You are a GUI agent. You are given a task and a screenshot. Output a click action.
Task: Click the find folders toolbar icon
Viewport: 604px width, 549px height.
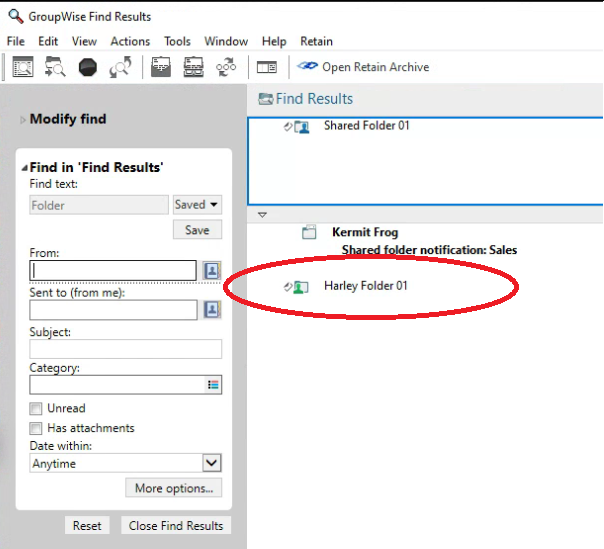tap(55, 67)
